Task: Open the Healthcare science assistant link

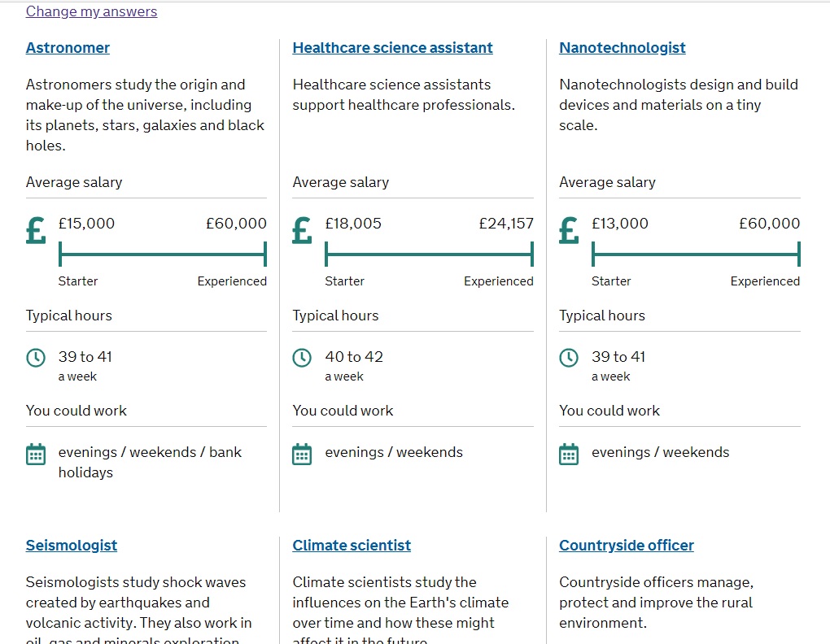Action: (392, 48)
